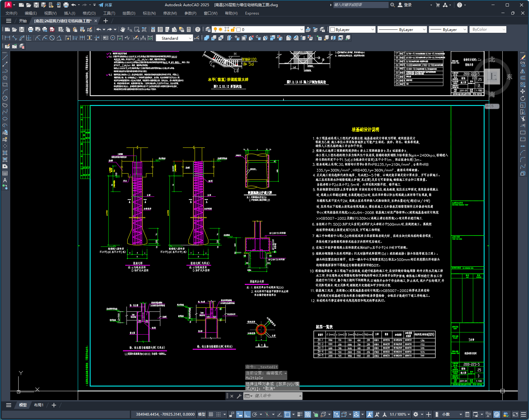Expand the layer name dropdown showing 0
The width and height of the screenshot is (529, 420).
pos(269,29)
